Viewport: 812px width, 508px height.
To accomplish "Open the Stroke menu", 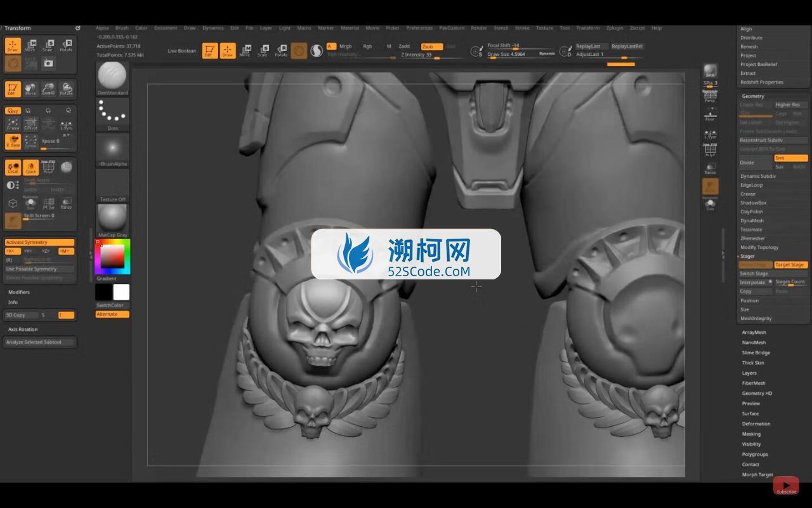I will (x=522, y=28).
